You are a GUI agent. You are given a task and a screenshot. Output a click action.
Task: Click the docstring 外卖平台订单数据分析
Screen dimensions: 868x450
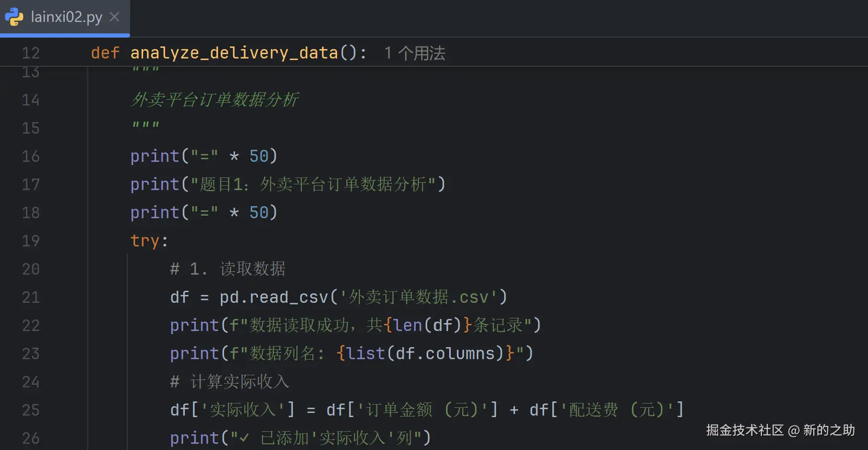[x=214, y=100]
